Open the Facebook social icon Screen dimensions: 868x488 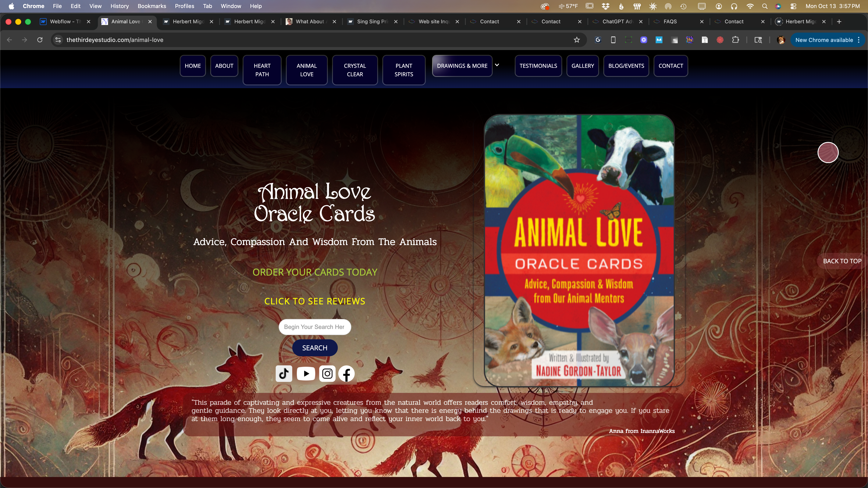(346, 374)
